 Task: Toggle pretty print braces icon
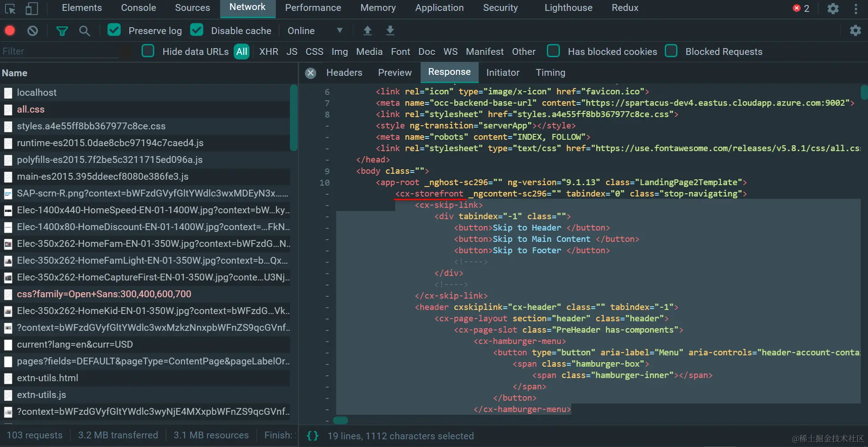click(313, 436)
